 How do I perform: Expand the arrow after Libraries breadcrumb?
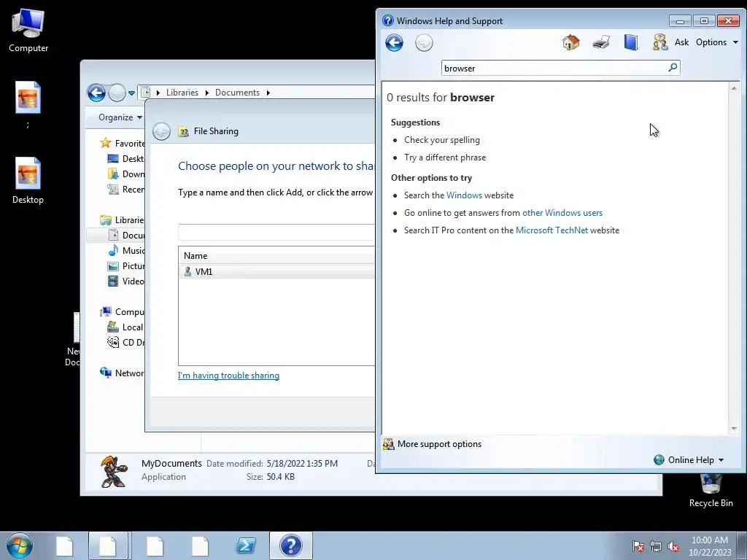[x=206, y=93]
